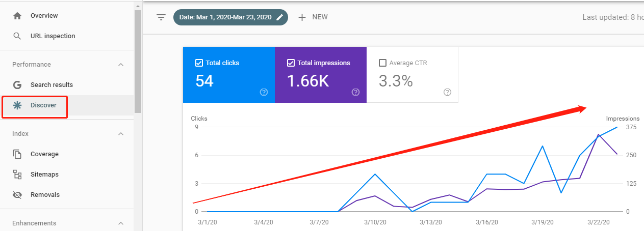Open the filter lines icon
This screenshot has height=231, width=644.
[161, 17]
